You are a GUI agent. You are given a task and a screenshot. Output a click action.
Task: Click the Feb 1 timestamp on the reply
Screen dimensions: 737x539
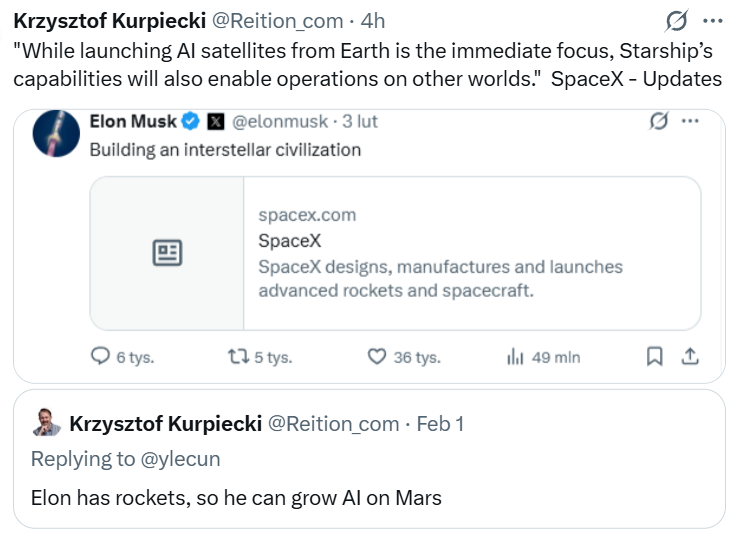[x=440, y=424]
